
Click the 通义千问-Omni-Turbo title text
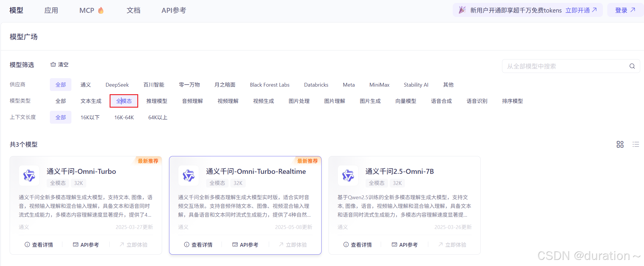81,171
